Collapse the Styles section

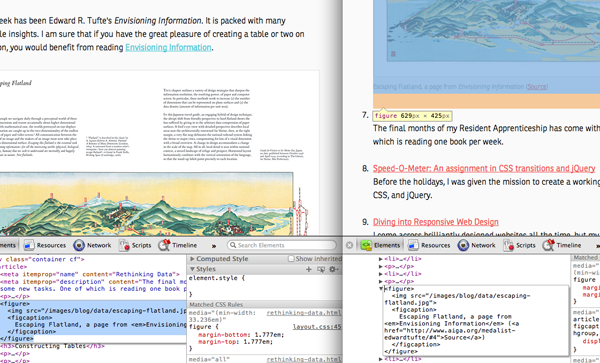coord(192,269)
